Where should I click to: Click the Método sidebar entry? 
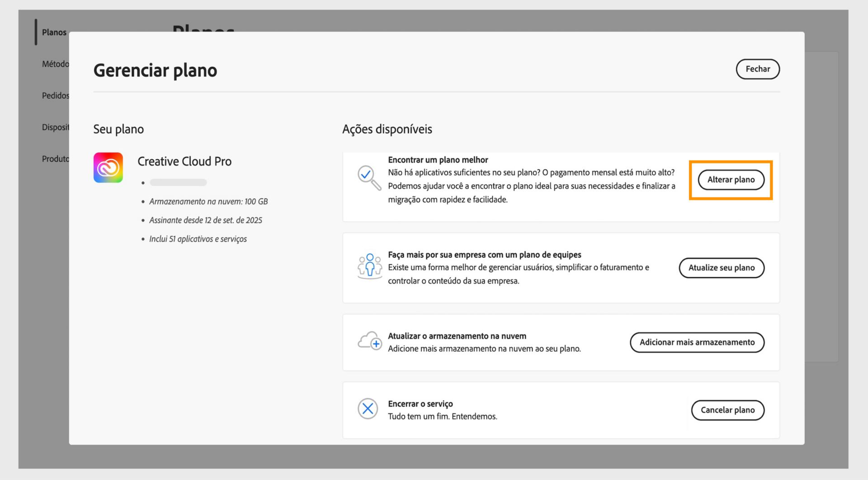[55, 64]
